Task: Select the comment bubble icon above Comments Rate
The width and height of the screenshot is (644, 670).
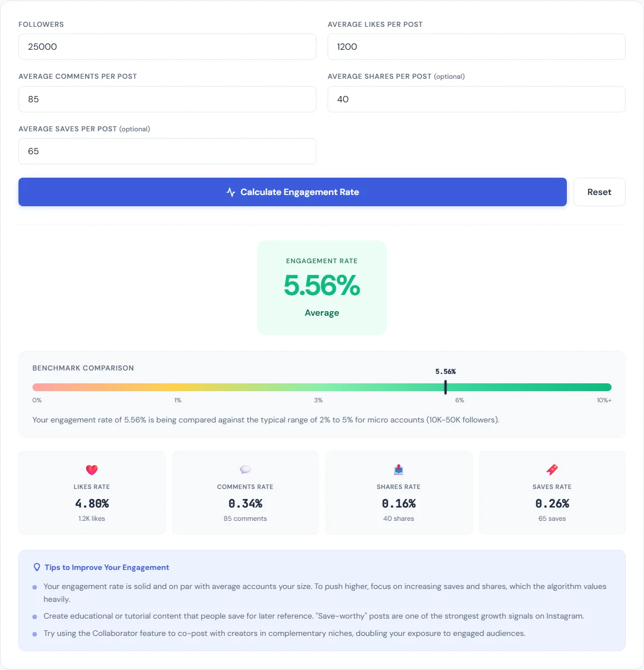Action: (245, 469)
